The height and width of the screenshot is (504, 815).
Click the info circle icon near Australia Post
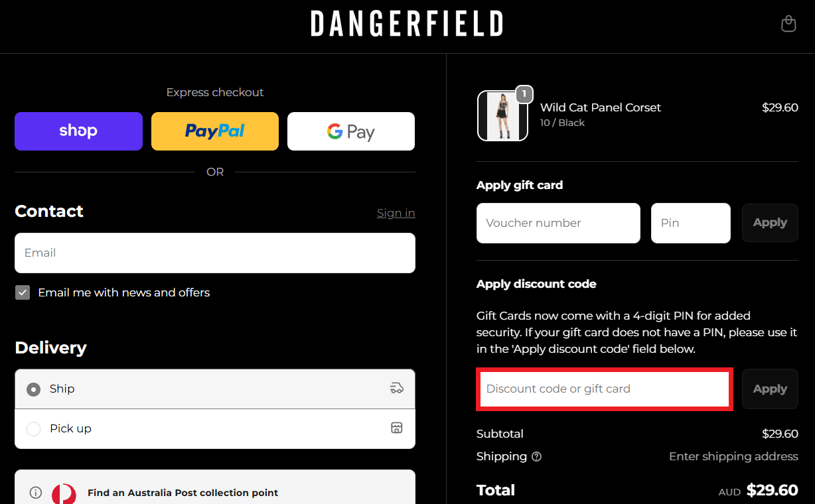[x=35, y=491]
